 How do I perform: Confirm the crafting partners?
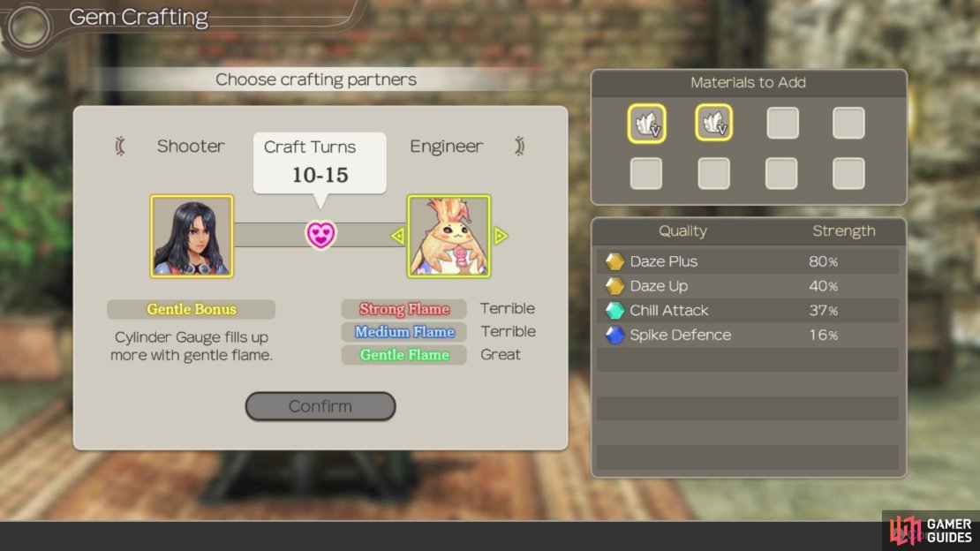pyautogui.click(x=320, y=406)
